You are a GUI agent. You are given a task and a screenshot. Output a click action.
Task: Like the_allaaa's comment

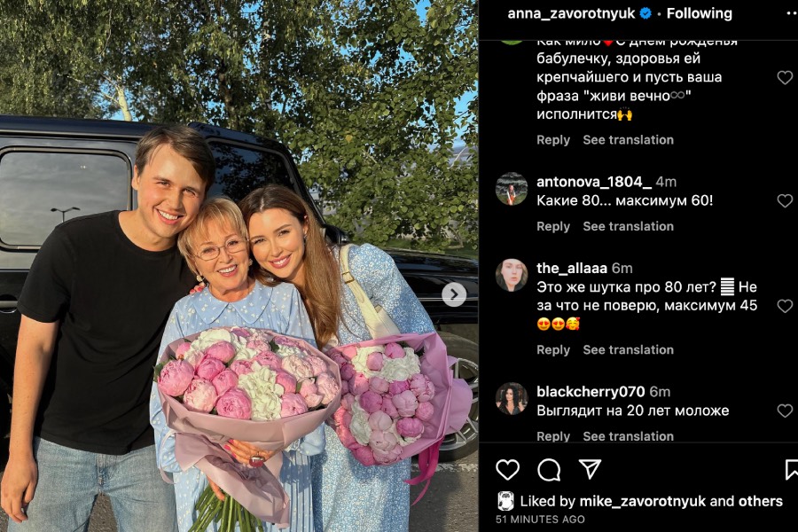785,305
